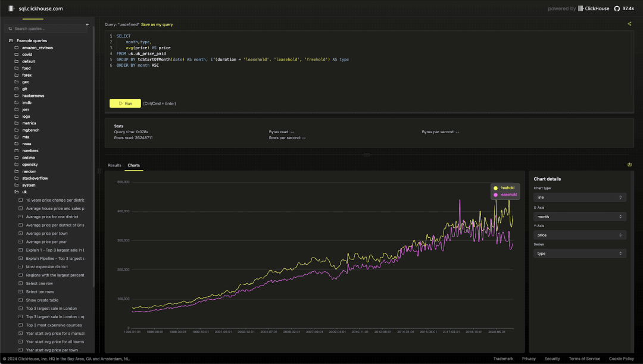643x364 pixels.
Task: Click the sql.clickhouse.com logo icon
Action: pyautogui.click(x=11, y=8)
